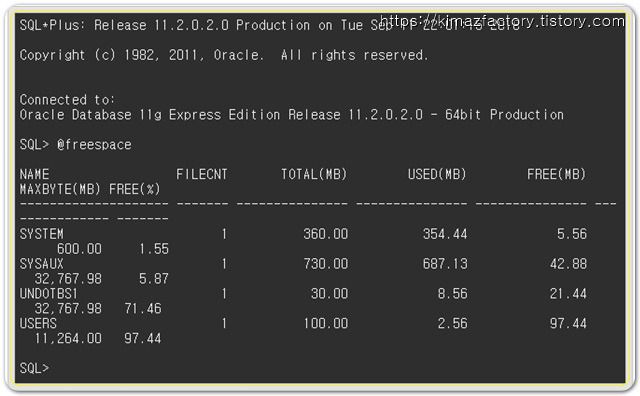This screenshot has width=640, height=396.
Task: Click the MAXBYTE(MB) column header
Action: (x=60, y=189)
